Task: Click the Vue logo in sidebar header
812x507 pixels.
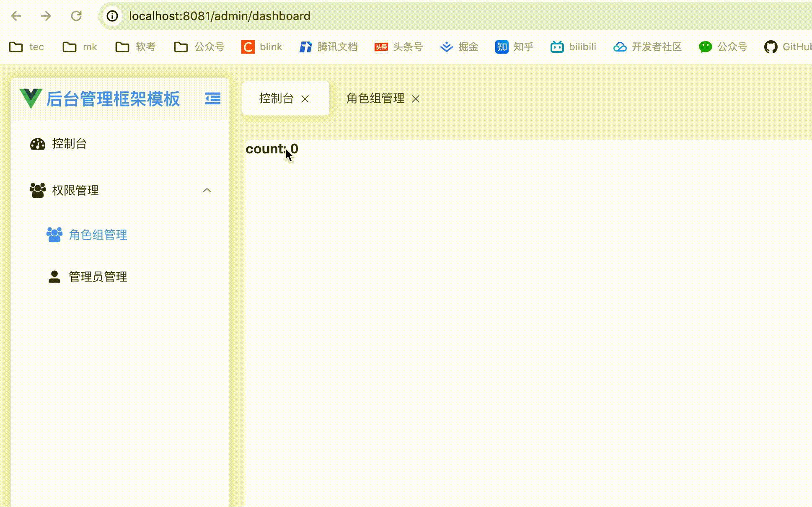Action: [x=31, y=98]
